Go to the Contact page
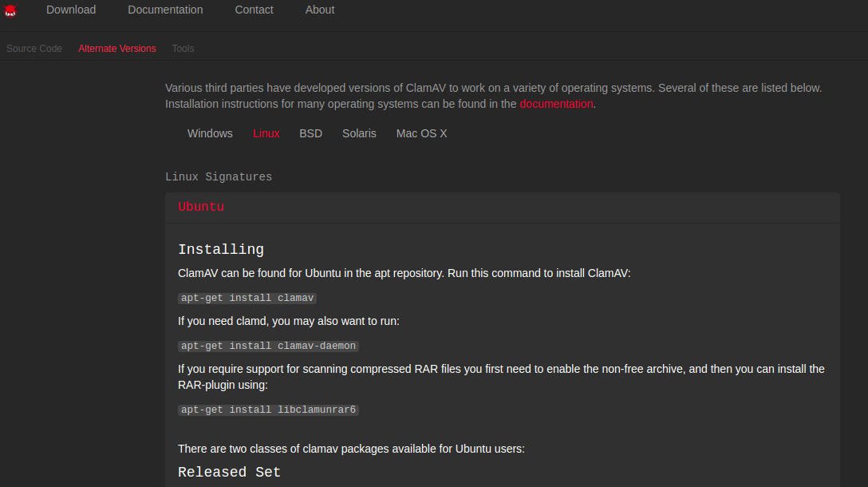 pyautogui.click(x=254, y=10)
